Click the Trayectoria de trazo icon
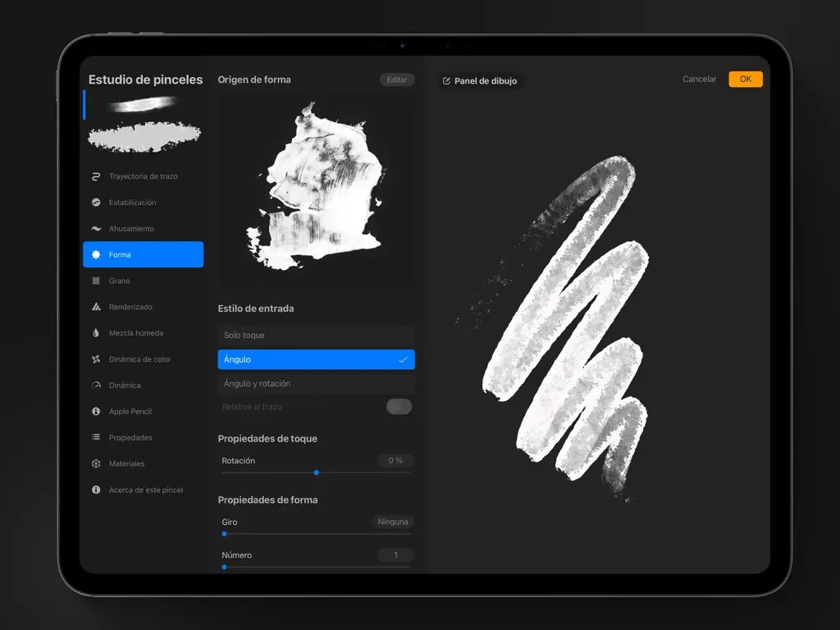 coord(96,176)
